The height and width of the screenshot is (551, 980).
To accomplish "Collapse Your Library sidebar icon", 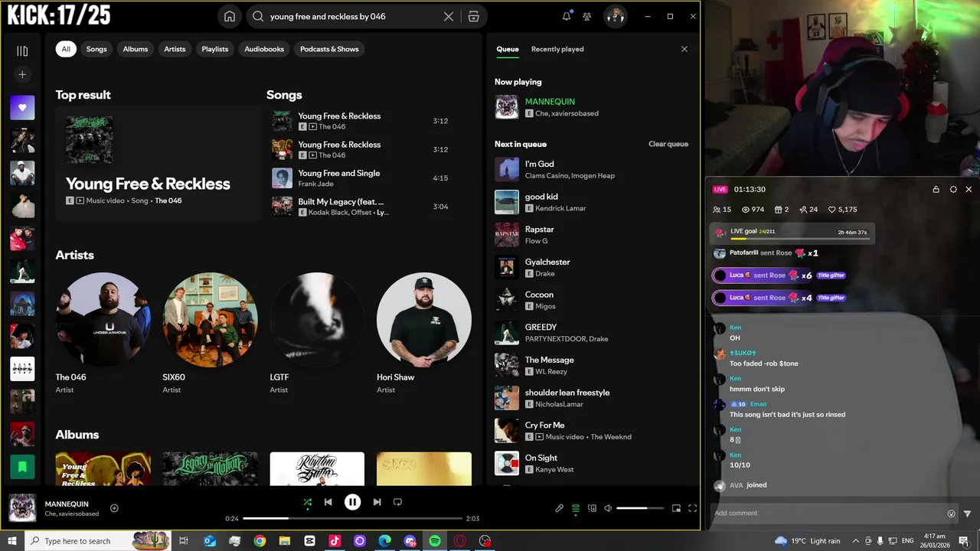I will tap(22, 51).
